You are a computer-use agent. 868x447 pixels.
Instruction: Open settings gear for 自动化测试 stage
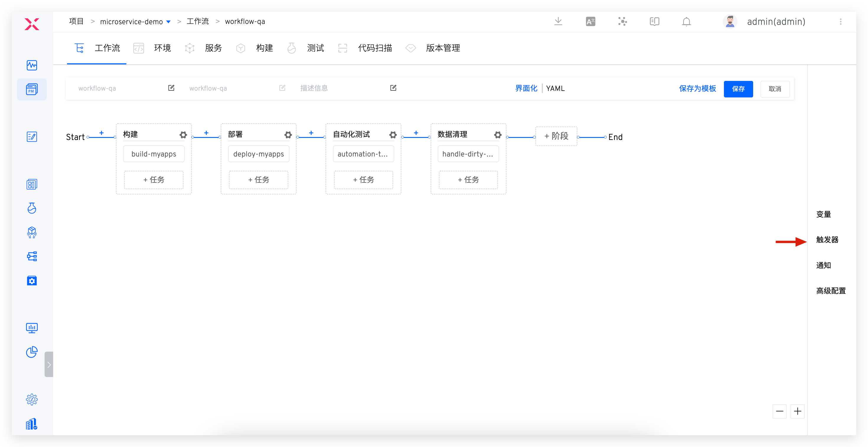coord(393,135)
